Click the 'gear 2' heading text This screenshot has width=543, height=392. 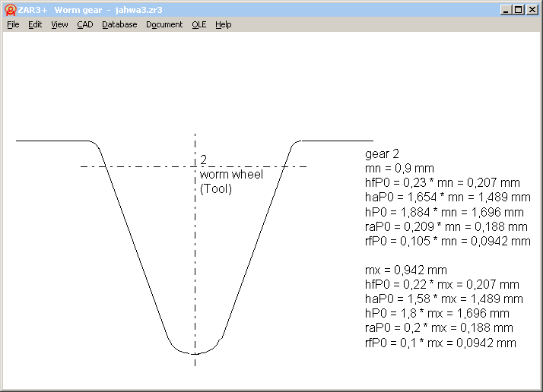(x=383, y=154)
